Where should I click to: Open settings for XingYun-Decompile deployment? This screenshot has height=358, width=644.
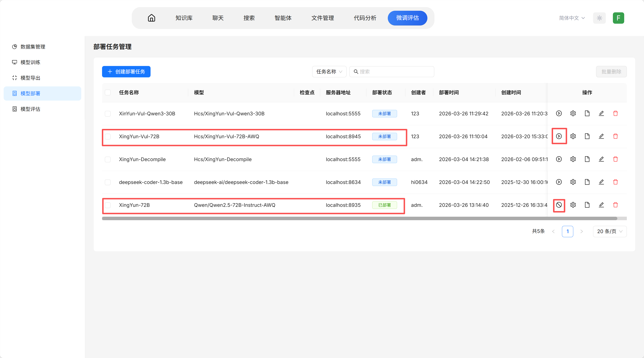(573, 159)
